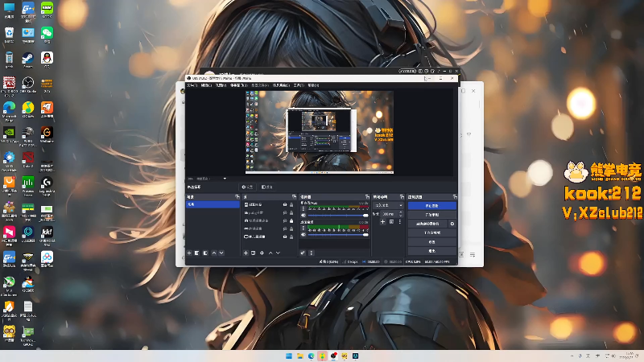644x362 pixels.
Task: Move the selected scene up
Action: click(x=214, y=253)
